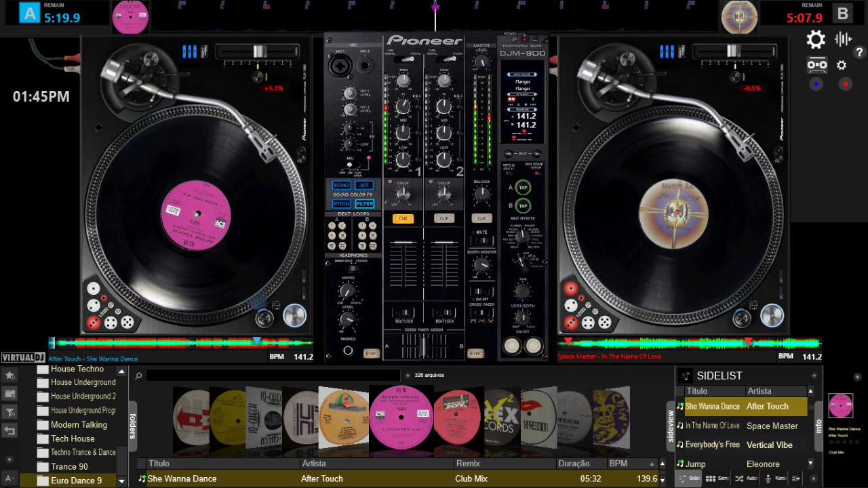Open the cassette tape recorder icon
Image resolution: width=868 pixels, height=488 pixels.
(x=817, y=65)
